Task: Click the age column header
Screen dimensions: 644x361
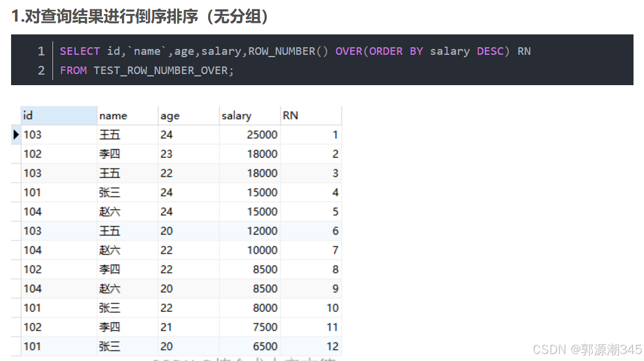Action: (x=188, y=115)
